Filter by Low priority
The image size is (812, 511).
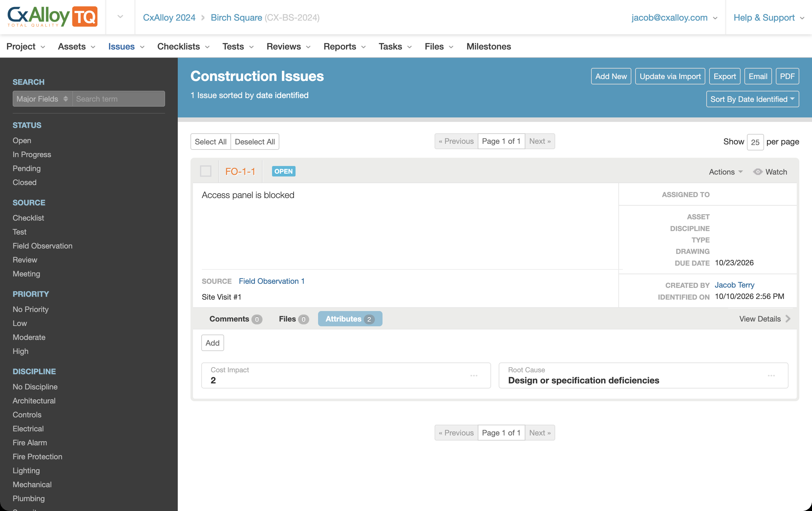[x=20, y=323]
